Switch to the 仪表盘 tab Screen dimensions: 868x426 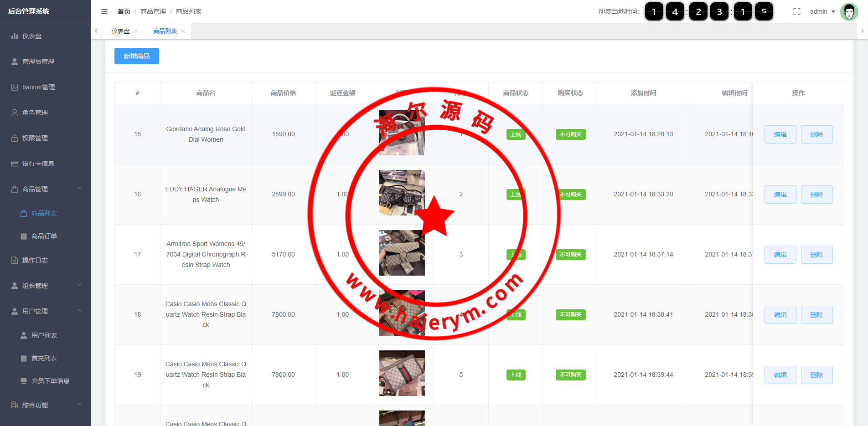coord(120,31)
